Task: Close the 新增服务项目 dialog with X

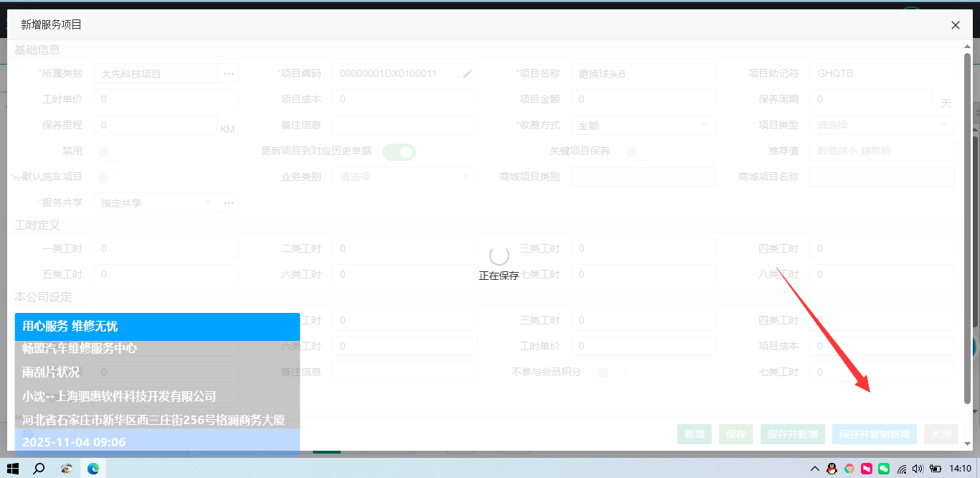Action: click(955, 25)
